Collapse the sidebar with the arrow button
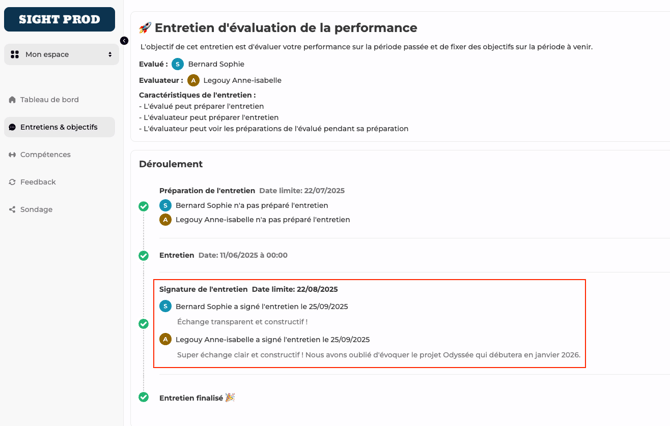670x426 pixels. 124,41
